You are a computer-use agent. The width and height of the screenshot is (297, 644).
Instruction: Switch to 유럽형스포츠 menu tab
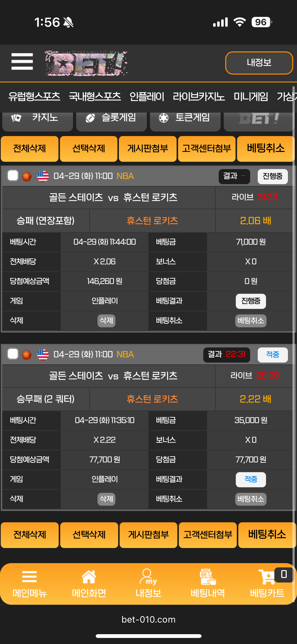(x=34, y=97)
